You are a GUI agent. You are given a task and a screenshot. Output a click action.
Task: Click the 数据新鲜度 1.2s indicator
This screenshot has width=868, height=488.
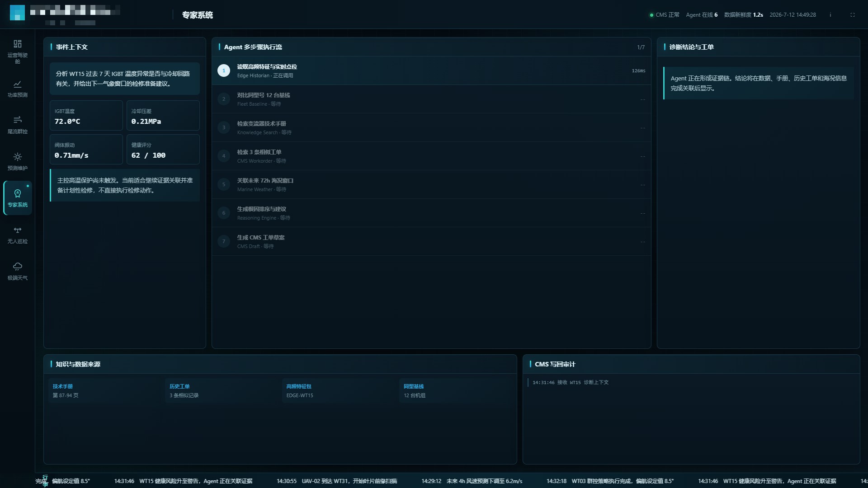(x=744, y=15)
